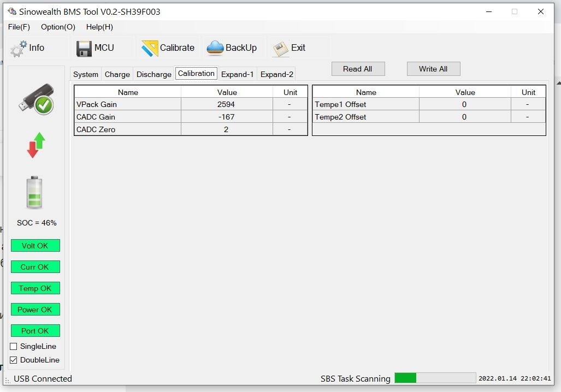This screenshot has height=392, width=561.
Task: Switch to the Discharge tab
Action: point(154,74)
